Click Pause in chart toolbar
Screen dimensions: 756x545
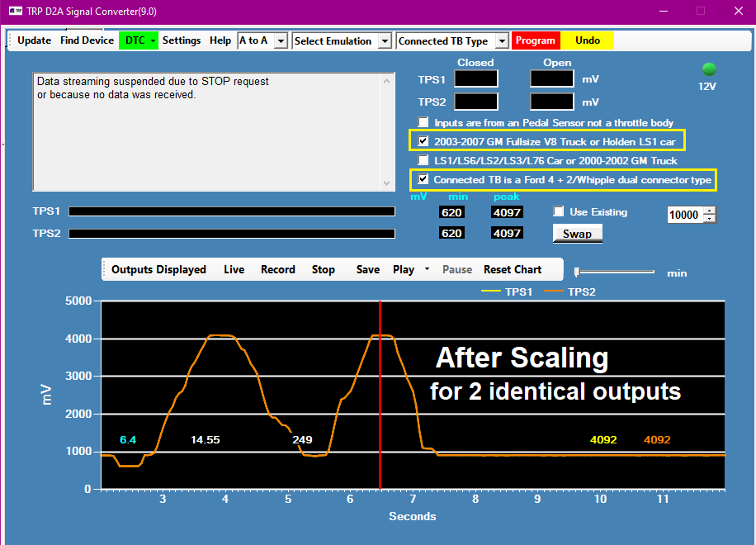pyautogui.click(x=457, y=269)
